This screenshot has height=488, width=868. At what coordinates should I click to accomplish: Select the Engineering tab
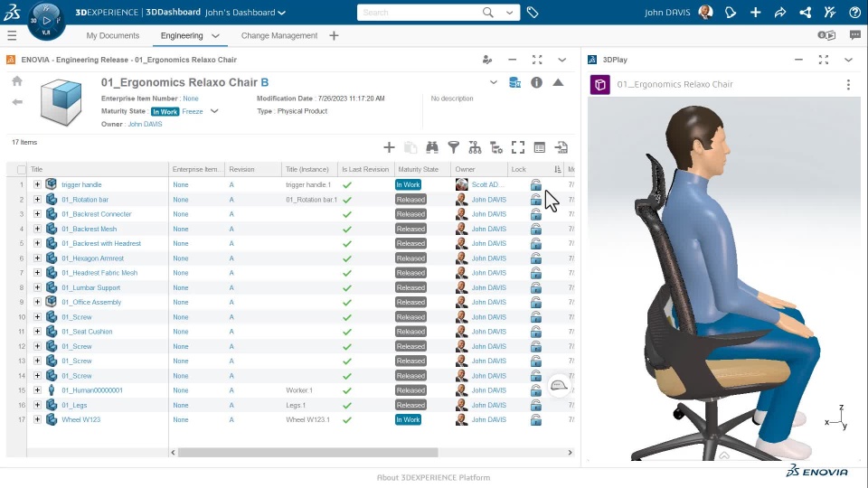click(x=182, y=35)
